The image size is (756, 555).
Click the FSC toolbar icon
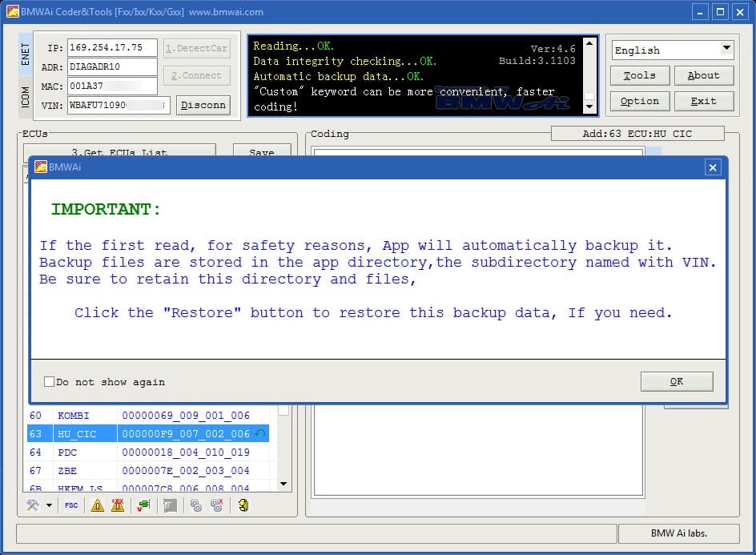pyautogui.click(x=71, y=505)
